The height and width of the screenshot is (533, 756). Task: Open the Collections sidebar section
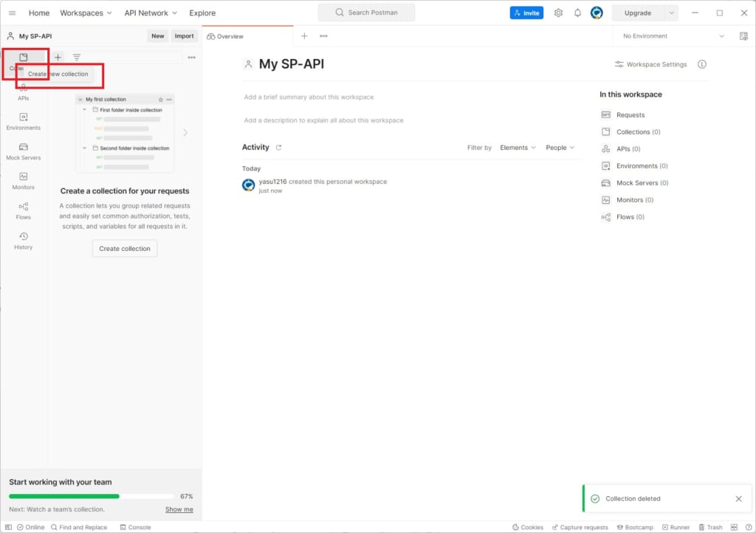pyautogui.click(x=24, y=62)
